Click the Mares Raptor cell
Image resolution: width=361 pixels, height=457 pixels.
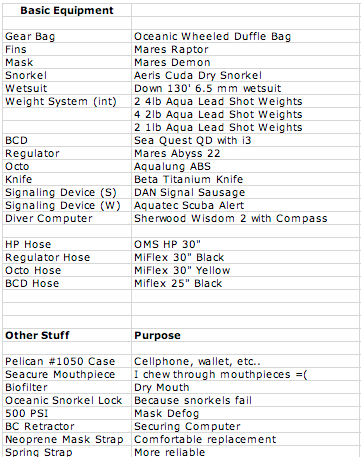[x=246, y=49]
